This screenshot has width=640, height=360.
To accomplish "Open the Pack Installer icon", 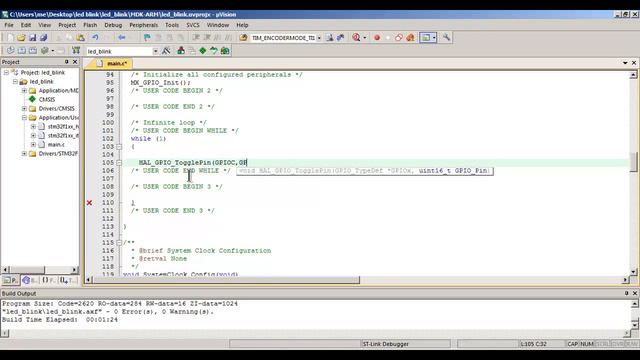I will 225,51.
